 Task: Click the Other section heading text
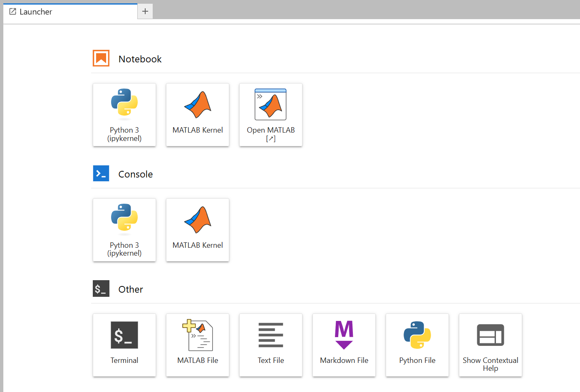(x=131, y=289)
